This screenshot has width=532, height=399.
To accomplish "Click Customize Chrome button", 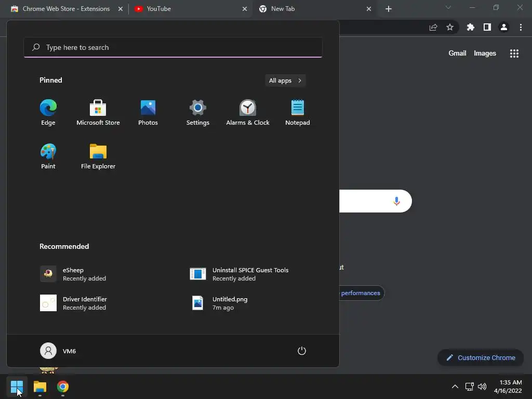I will (481, 357).
